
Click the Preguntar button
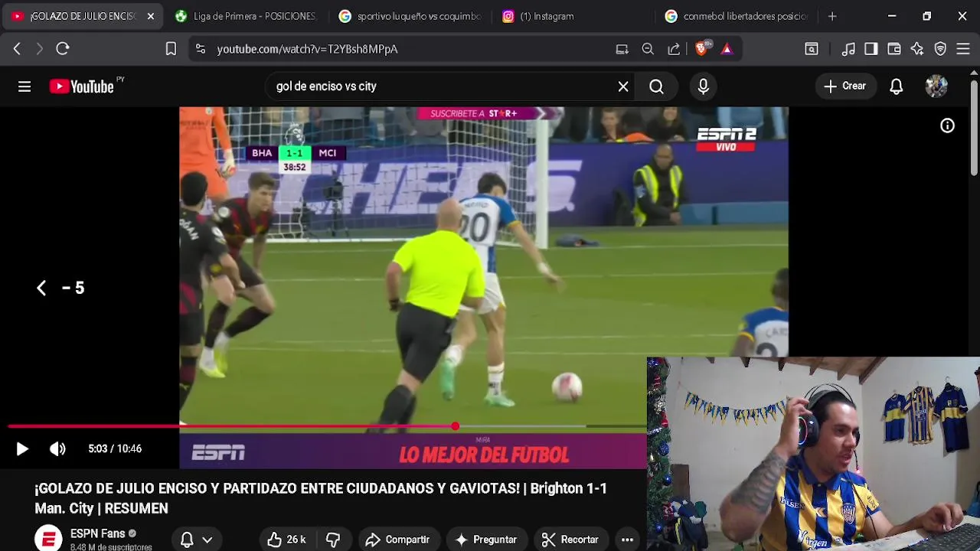click(x=487, y=540)
